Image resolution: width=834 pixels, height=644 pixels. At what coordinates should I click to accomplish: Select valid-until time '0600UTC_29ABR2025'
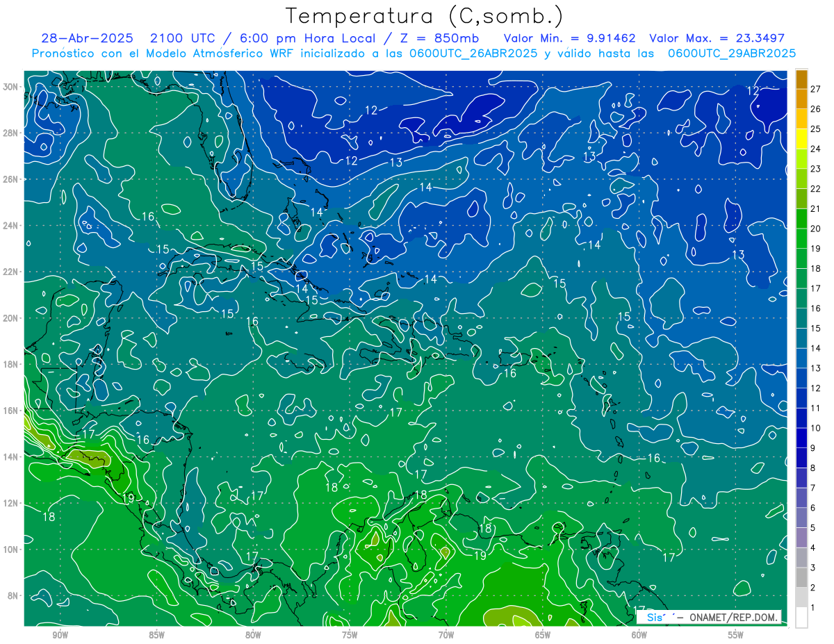pyautogui.click(x=732, y=53)
